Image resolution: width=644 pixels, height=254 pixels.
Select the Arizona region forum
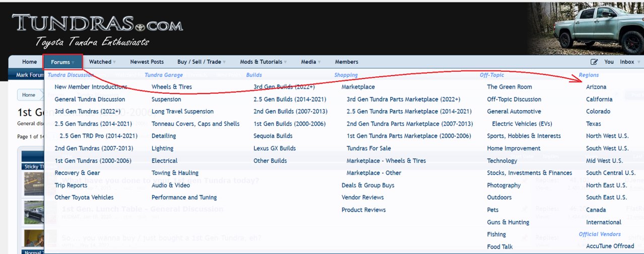tap(596, 87)
